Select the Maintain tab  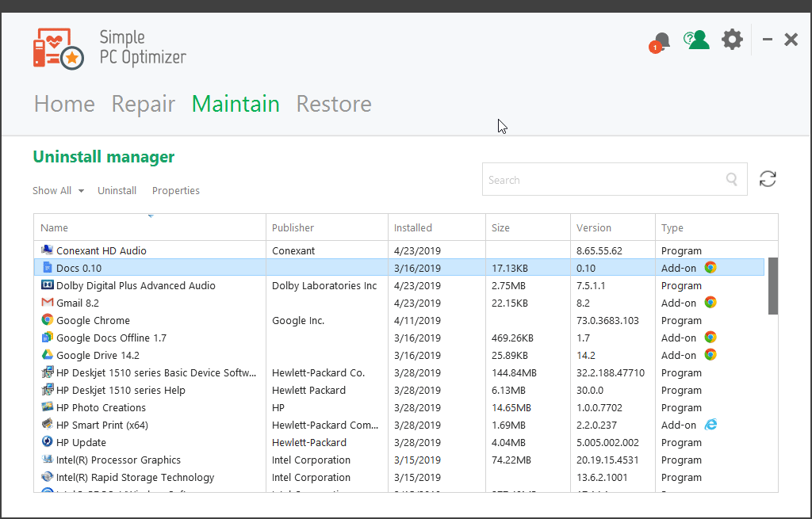(236, 104)
